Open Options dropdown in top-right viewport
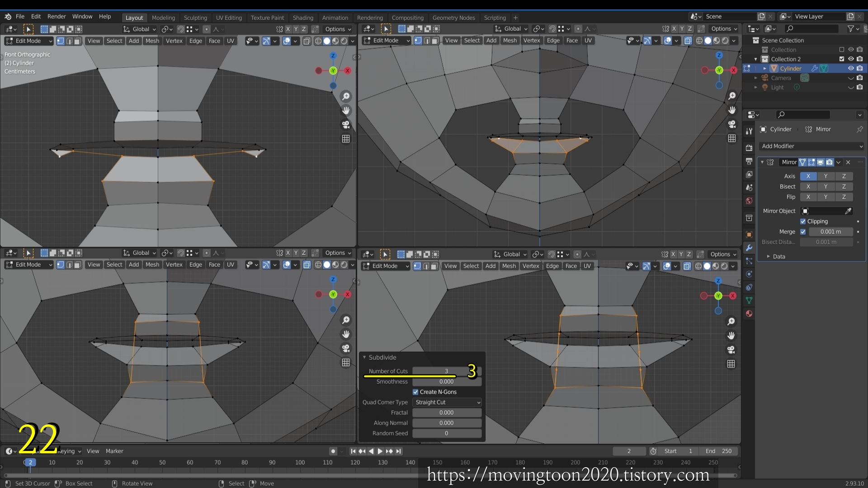Image resolution: width=868 pixels, height=488 pixels. coord(724,28)
